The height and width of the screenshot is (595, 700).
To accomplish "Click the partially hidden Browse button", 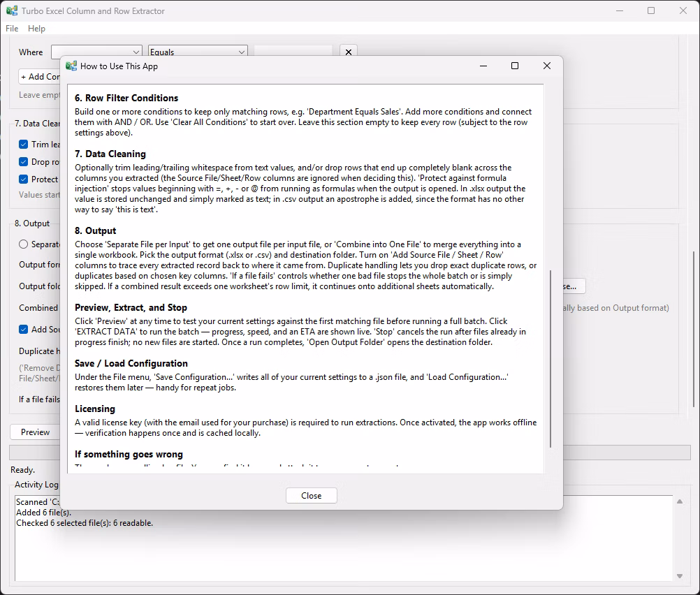I will 574,286.
